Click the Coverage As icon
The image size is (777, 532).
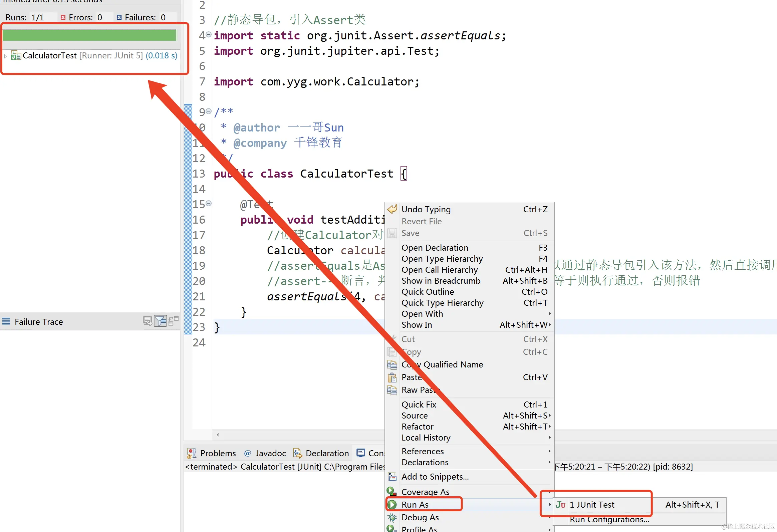coord(392,492)
